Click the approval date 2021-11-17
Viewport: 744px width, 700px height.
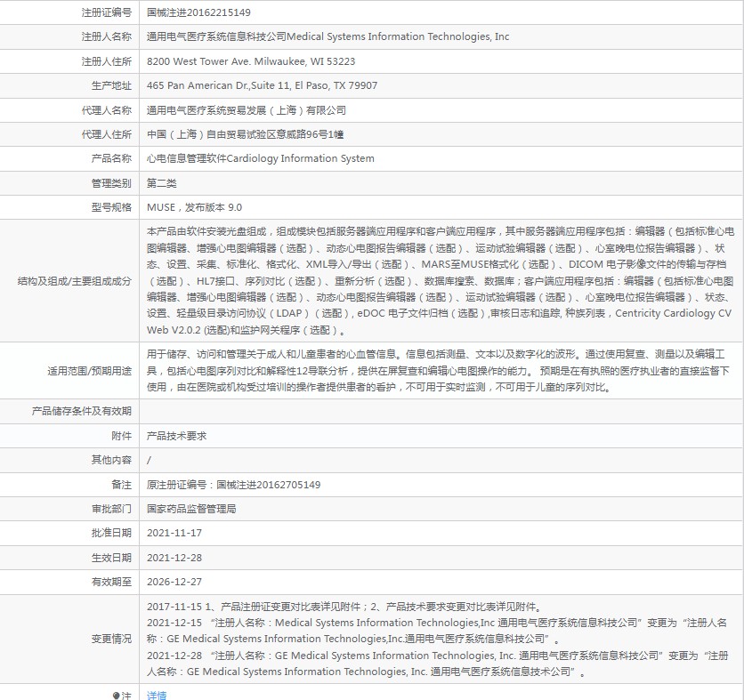(174, 533)
